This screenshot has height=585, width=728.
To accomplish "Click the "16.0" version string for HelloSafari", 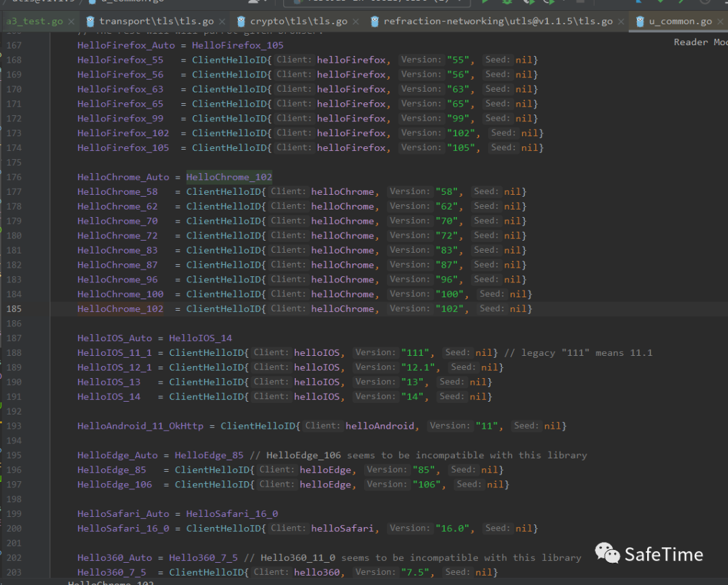I will pyautogui.click(x=453, y=528).
